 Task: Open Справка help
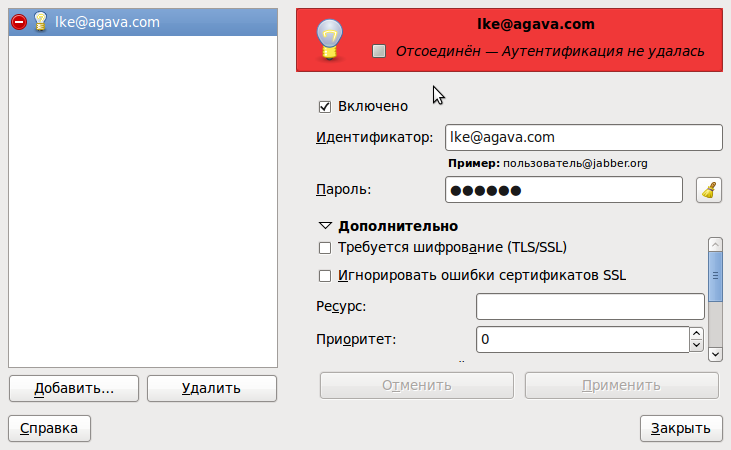[49, 428]
